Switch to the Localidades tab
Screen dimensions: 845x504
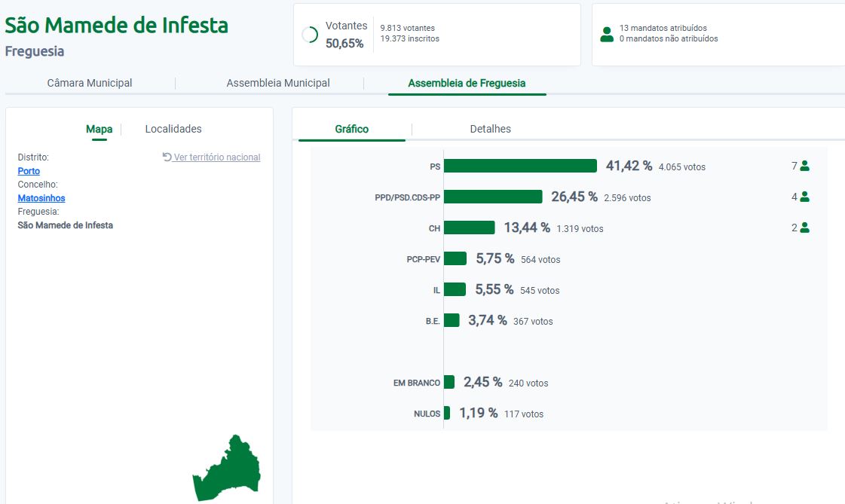pos(173,129)
